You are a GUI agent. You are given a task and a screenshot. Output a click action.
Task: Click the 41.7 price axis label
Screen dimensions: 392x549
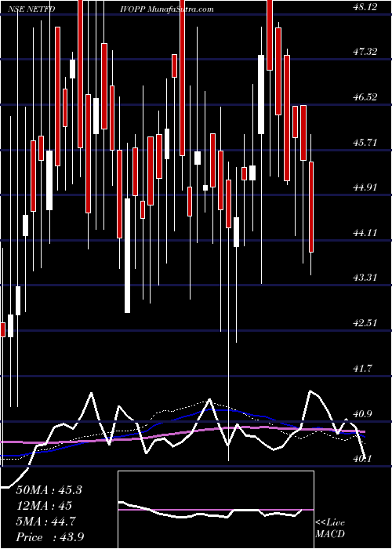point(362,369)
